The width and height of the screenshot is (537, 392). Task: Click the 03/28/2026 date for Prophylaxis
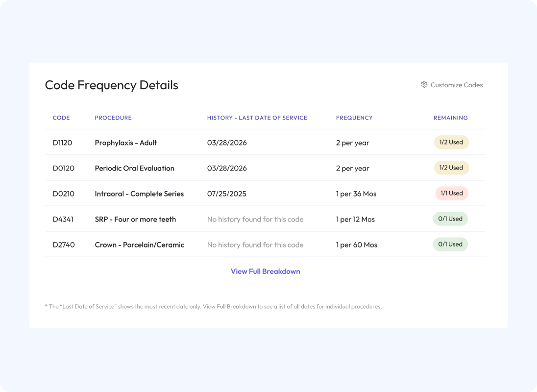pyautogui.click(x=227, y=143)
